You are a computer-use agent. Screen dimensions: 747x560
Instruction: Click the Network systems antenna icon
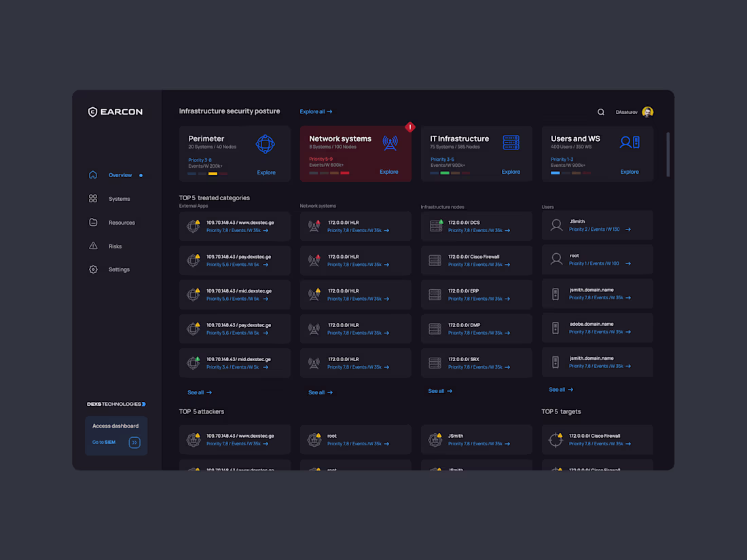click(390, 143)
